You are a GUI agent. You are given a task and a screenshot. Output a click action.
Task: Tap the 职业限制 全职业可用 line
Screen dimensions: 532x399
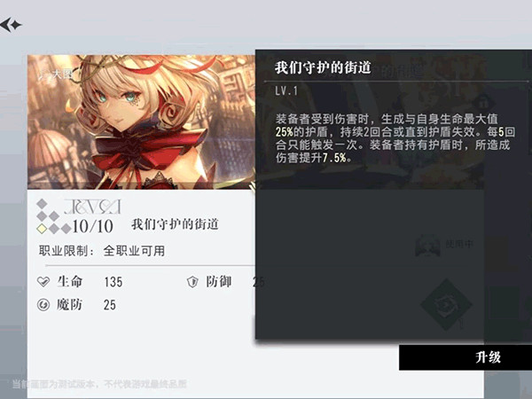tap(102, 251)
